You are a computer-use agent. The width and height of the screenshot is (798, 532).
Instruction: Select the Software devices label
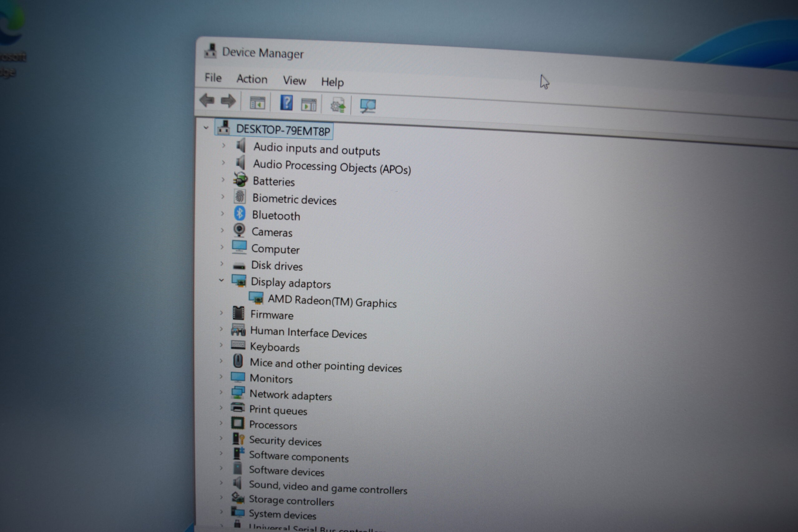point(286,471)
